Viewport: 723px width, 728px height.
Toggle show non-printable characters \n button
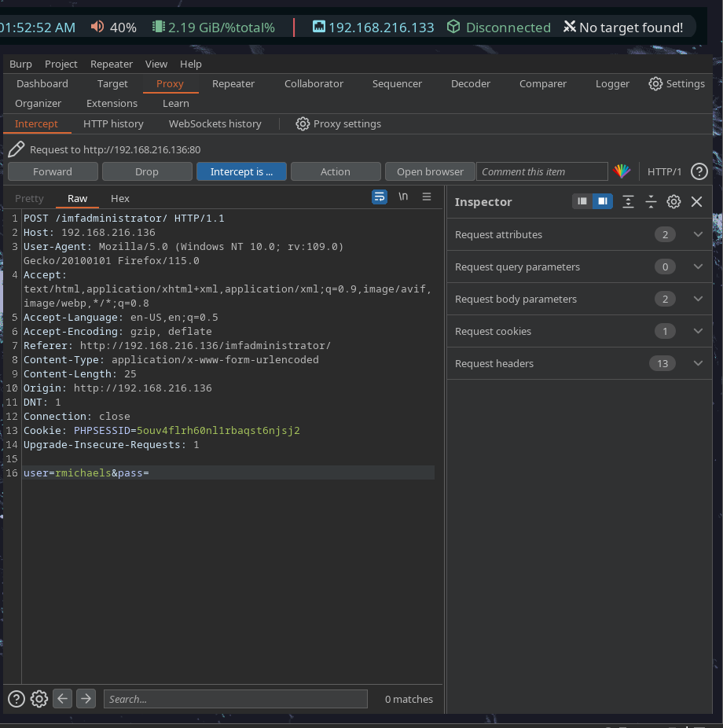[403, 197]
